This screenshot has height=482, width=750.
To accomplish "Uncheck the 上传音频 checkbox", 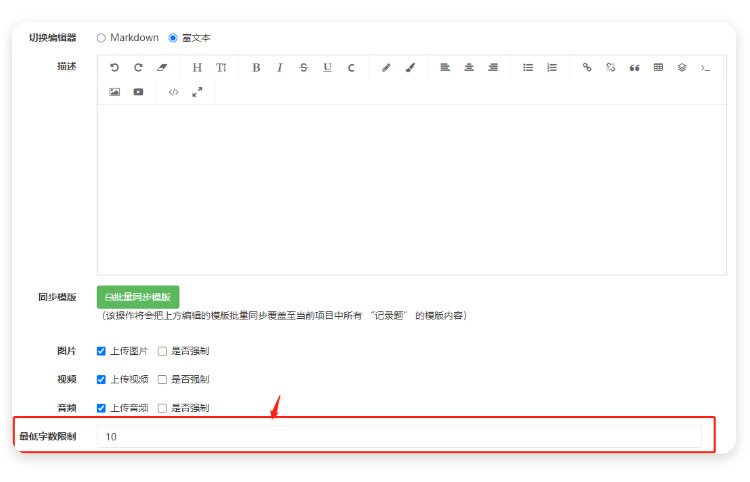I will click(101, 408).
